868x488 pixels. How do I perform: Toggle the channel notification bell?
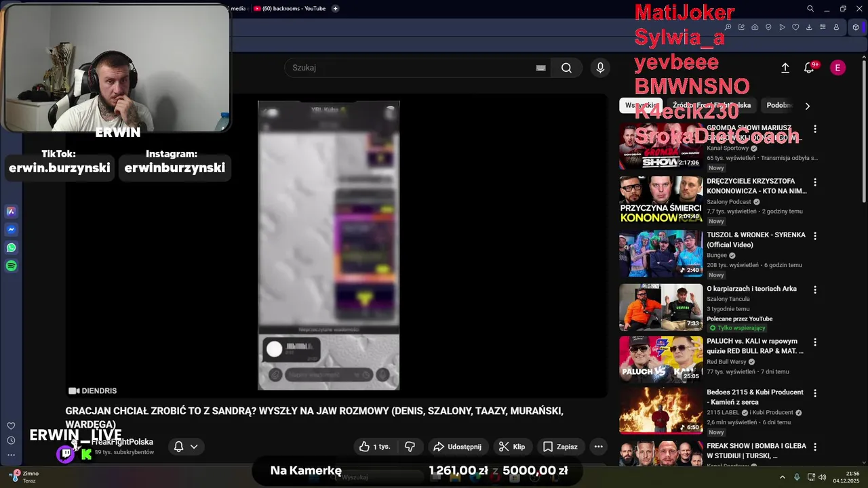point(178,447)
